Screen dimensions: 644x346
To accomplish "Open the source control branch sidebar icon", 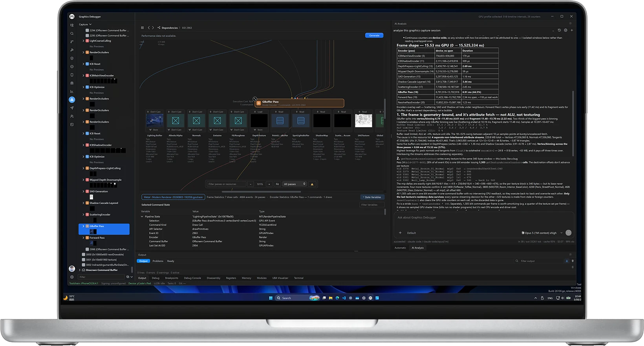I will [x=72, y=42].
